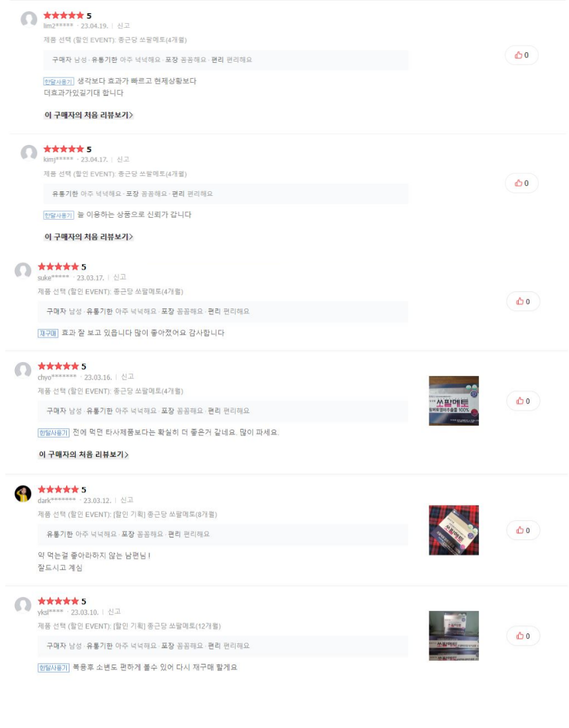Click thumbs-up on suke***** review
This screenshot has height=728, width=569.
(x=523, y=302)
